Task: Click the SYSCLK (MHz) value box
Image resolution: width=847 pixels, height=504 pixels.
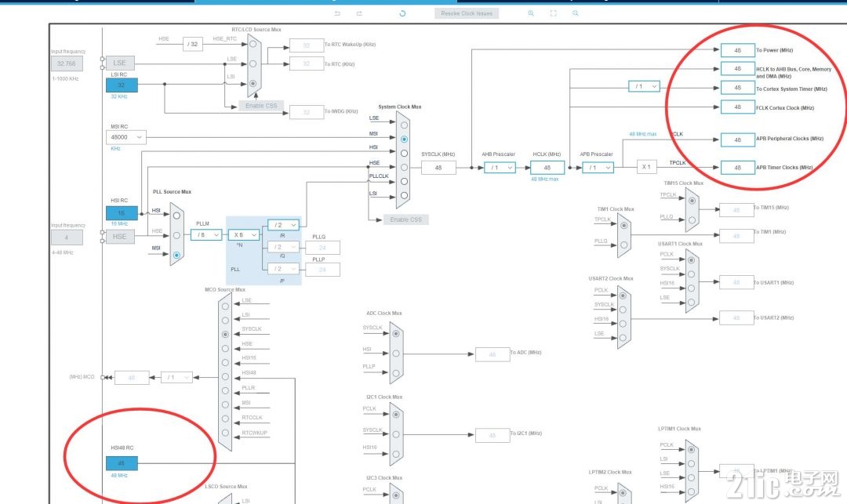Action: tap(438, 168)
